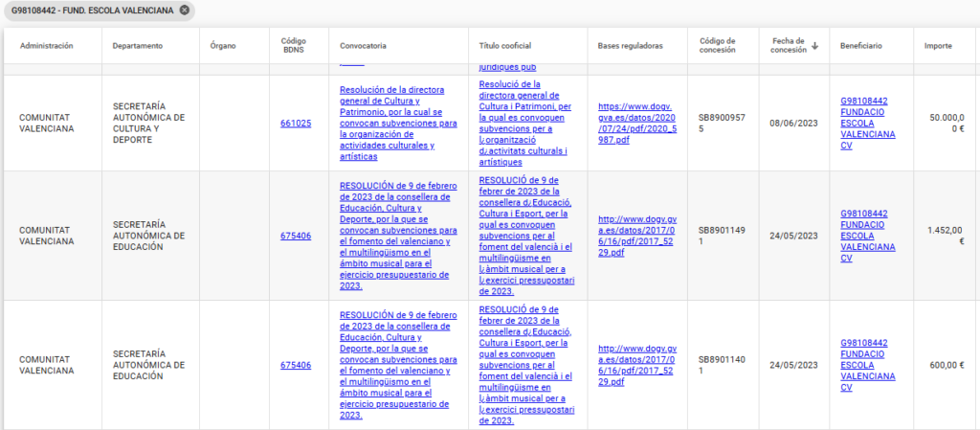Open the 2020_5987.pdf bases reguladoras link
Image resolution: width=980 pixels, height=430 pixels.
637,124
